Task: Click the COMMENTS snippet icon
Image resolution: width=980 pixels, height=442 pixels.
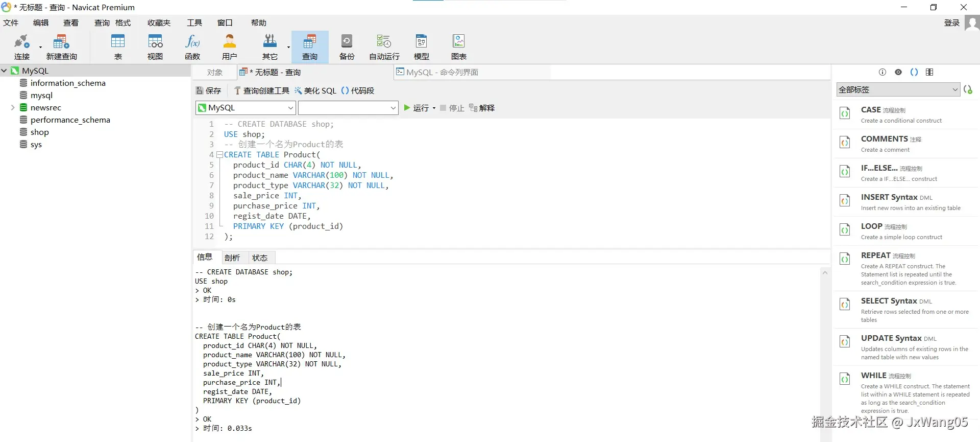Action: point(845,143)
